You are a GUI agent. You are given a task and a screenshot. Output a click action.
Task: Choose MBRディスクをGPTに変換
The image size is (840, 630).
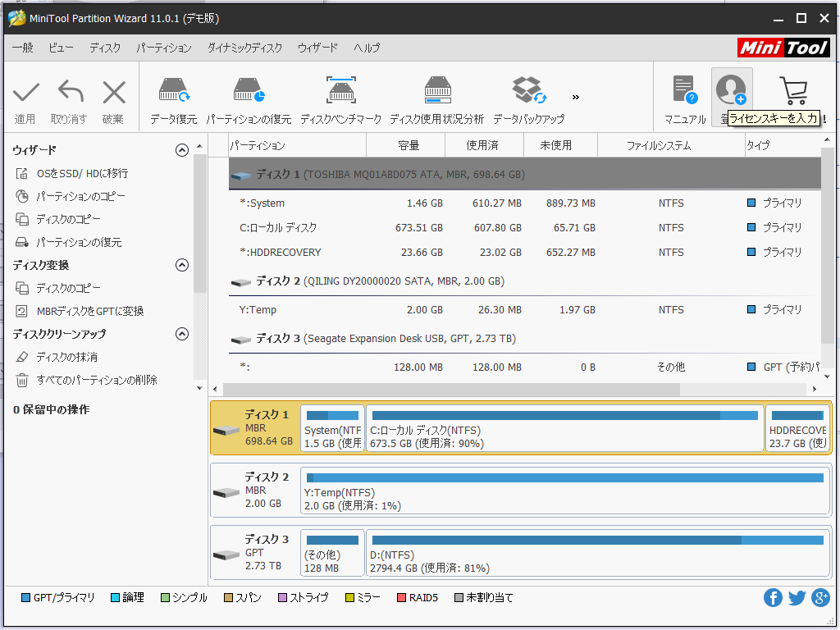click(80, 311)
